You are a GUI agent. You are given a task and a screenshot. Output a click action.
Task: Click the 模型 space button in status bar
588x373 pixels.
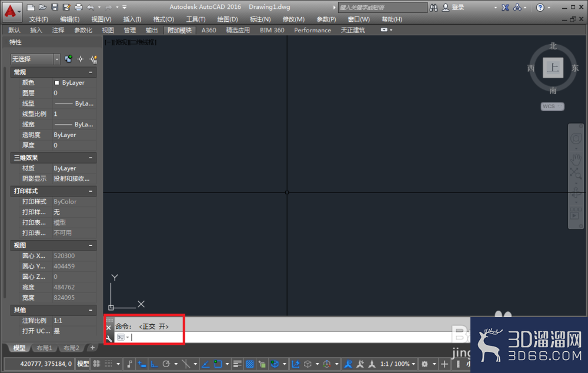pyautogui.click(x=83, y=364)
